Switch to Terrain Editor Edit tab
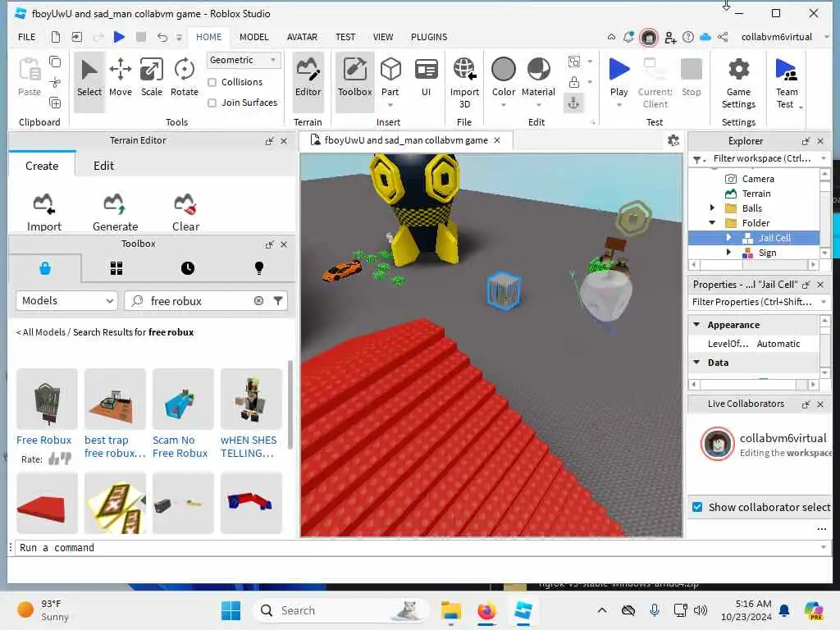Screen dimensions: 840x630 coord(103,166)
